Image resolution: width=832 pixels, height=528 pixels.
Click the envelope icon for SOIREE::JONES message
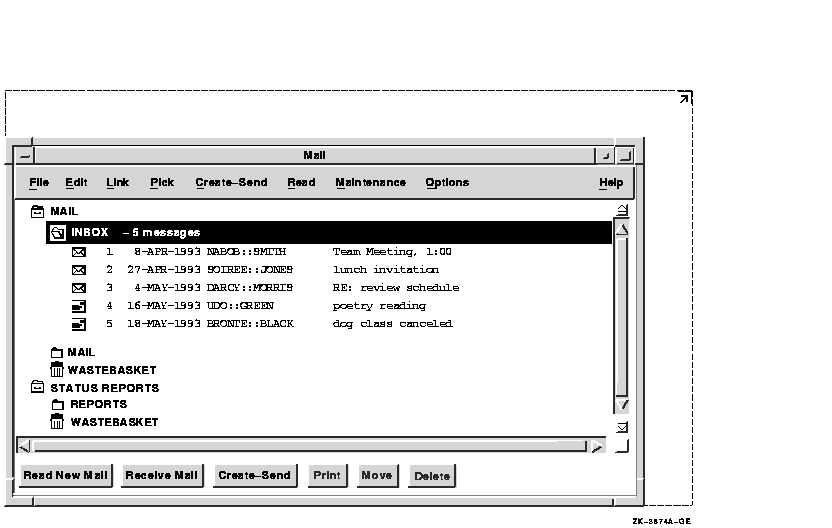click(x=79, y=270)
